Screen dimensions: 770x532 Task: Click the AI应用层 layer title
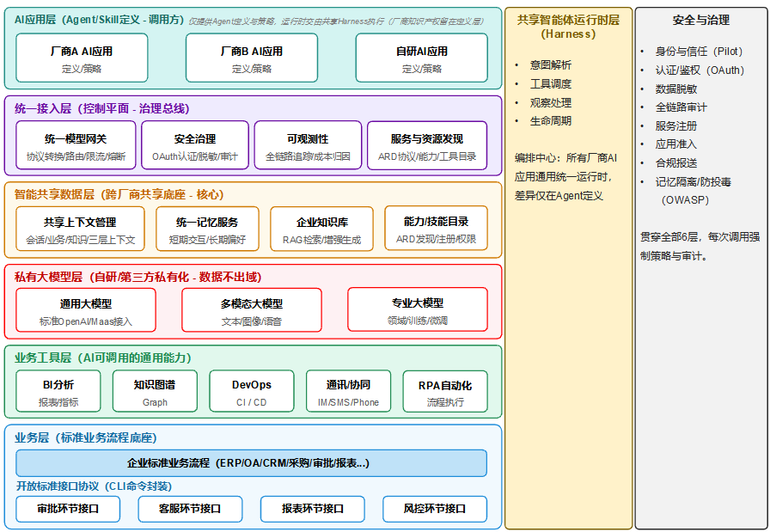pyautogui.click(x=99, y=20)
